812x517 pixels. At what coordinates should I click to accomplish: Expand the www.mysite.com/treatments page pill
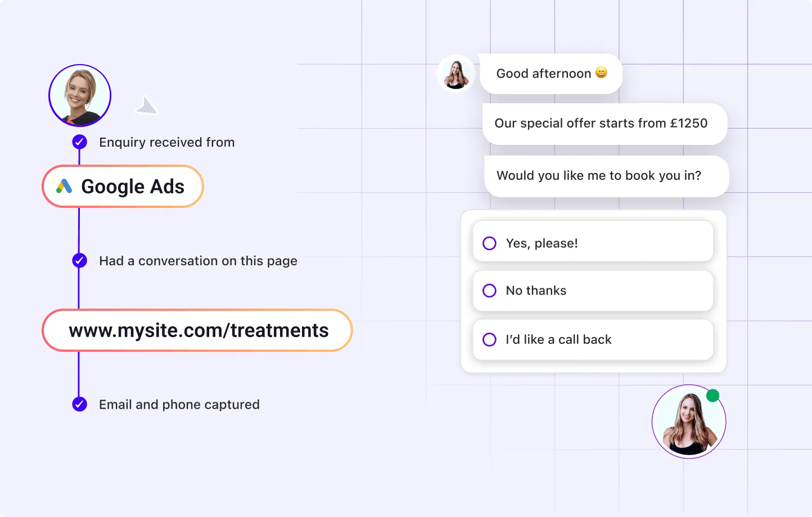point(197,330)
